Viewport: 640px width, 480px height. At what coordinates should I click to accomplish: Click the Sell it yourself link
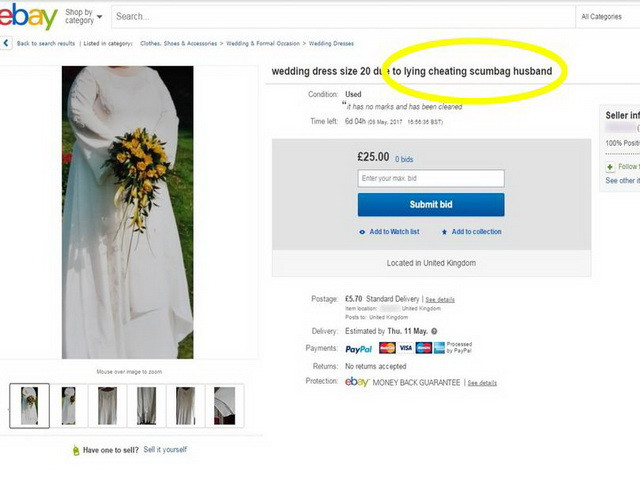tap(165, 450)
